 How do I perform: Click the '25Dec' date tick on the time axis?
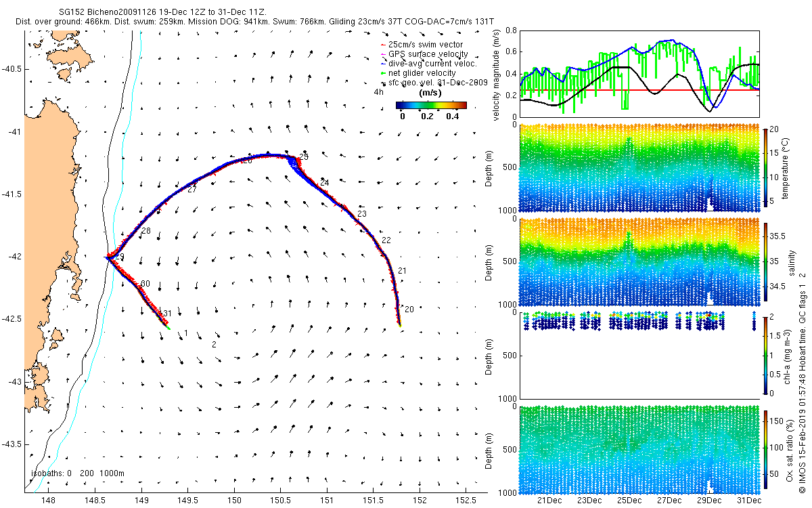tap(629, 501)
